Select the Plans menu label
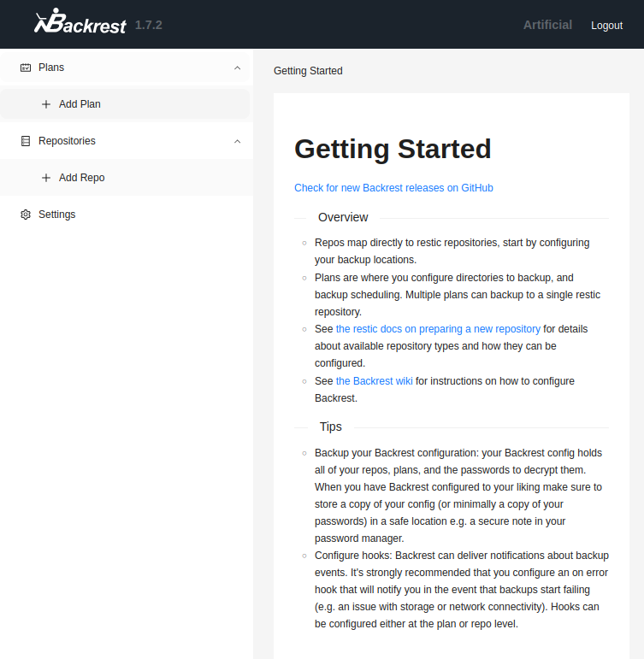The image size is (644, 659). tap(51, 68)
